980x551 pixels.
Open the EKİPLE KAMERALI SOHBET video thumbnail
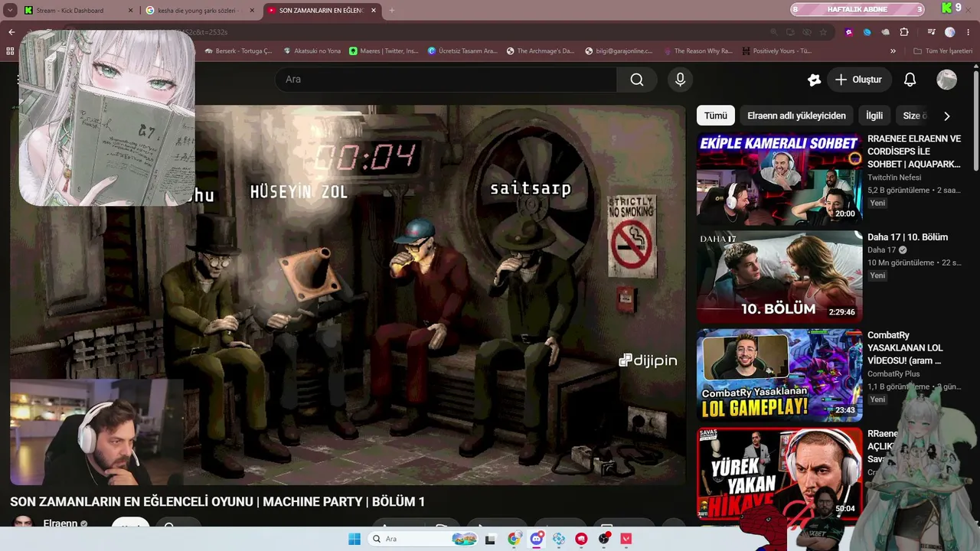click(779, 179)
